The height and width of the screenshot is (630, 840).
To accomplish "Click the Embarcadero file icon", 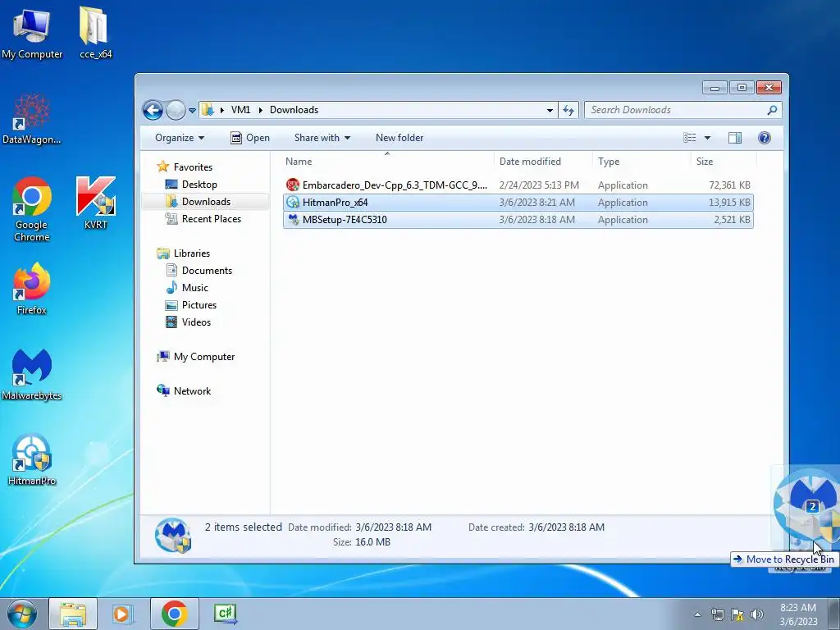I will click(293, 185).
